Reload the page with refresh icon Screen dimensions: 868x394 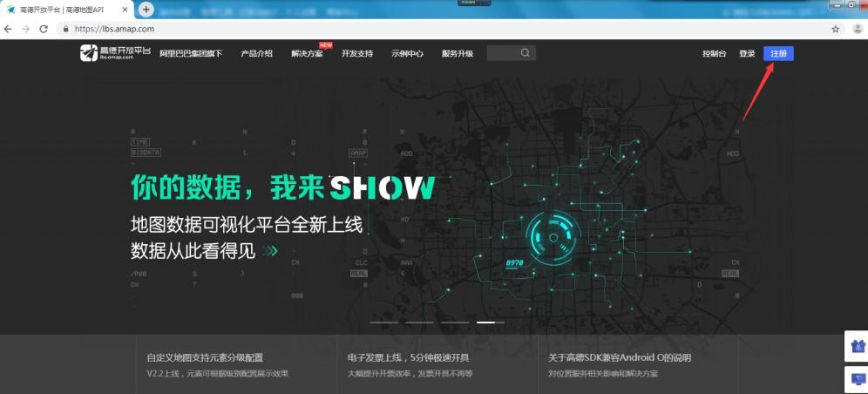[x=44, y=29]
